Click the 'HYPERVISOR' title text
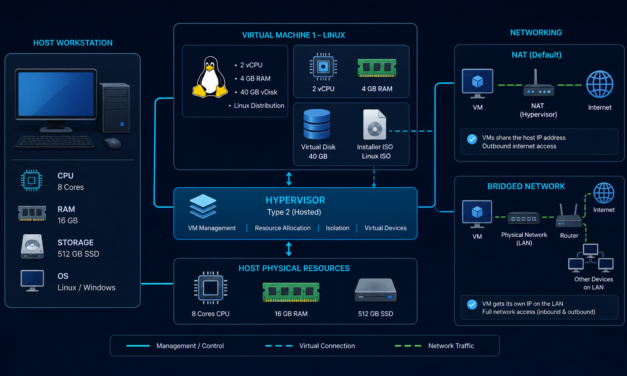Viewport: 627px width, 376px height. [295, 200]
